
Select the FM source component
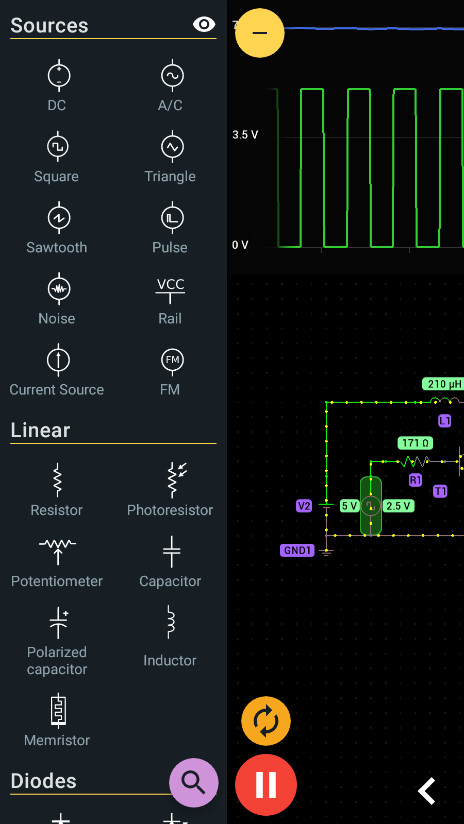(x=171, y=370)
